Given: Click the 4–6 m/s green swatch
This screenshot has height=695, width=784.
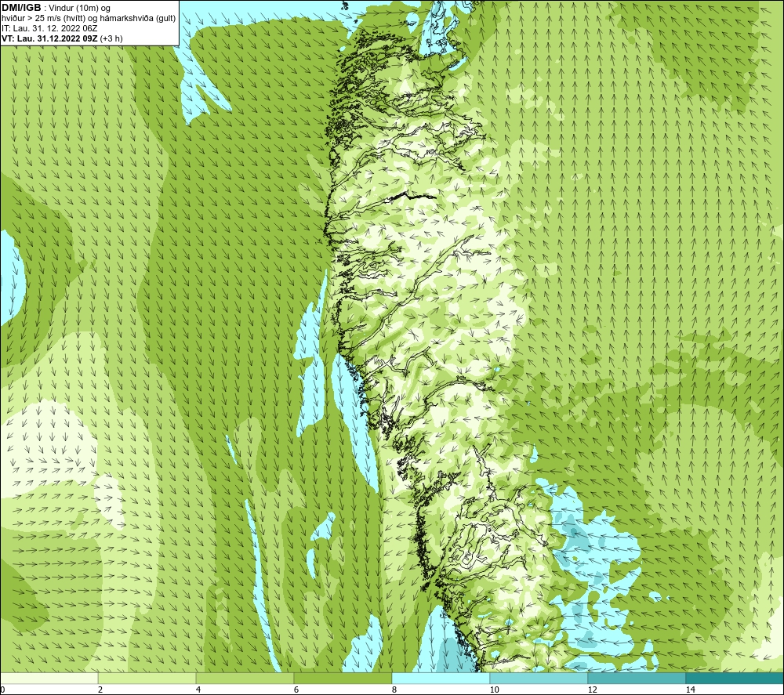Looking at the screenshot, I should pos(245,678).
